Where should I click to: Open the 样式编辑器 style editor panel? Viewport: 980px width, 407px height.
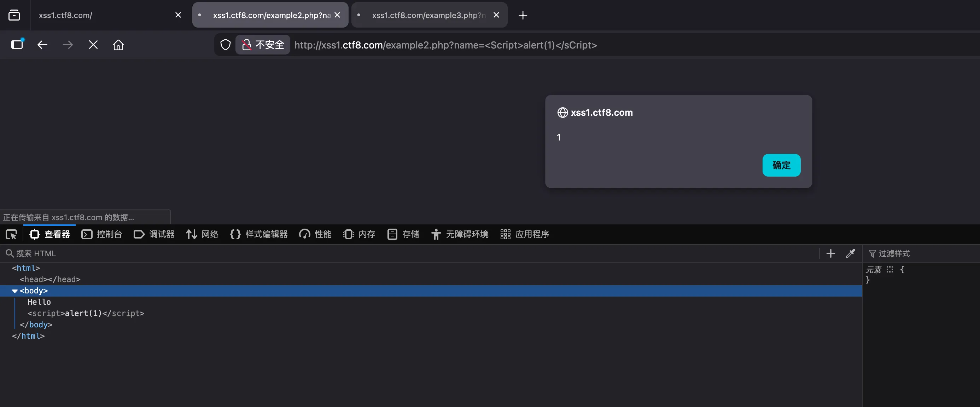259,234
